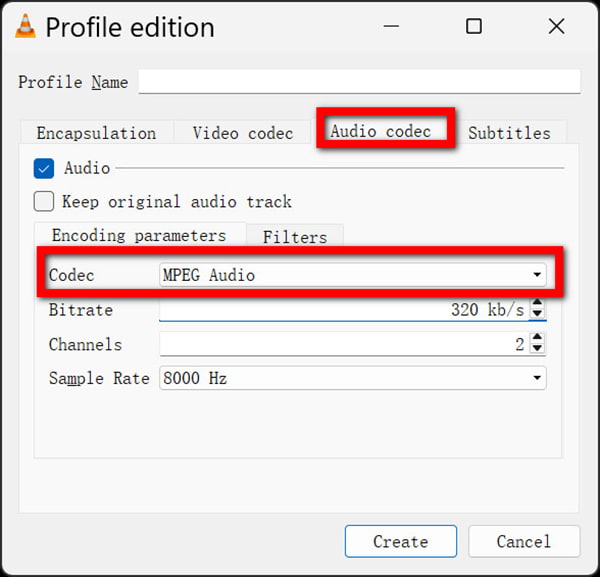Enable Keep original audio track
The image size is (600, 577).
pyautogui.click(x=44, y=201)
